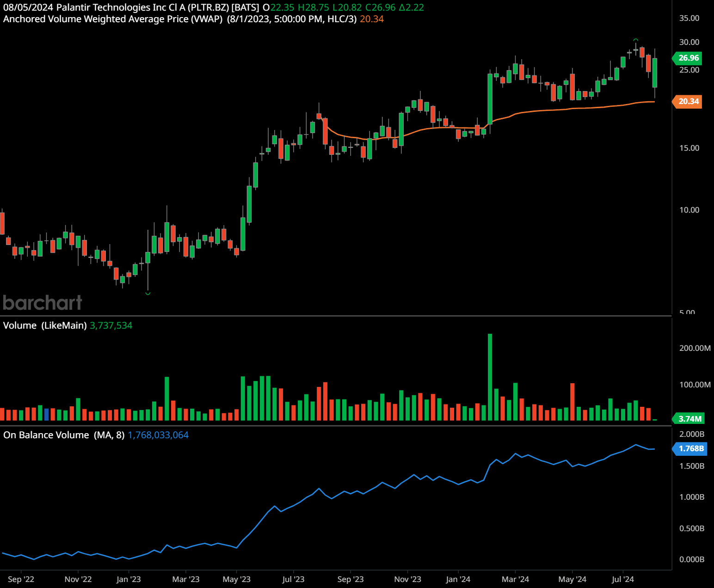Click the Sep '22 date axis label
The image size is (714, 588).
pyautogui.click(x=21, y=579)
